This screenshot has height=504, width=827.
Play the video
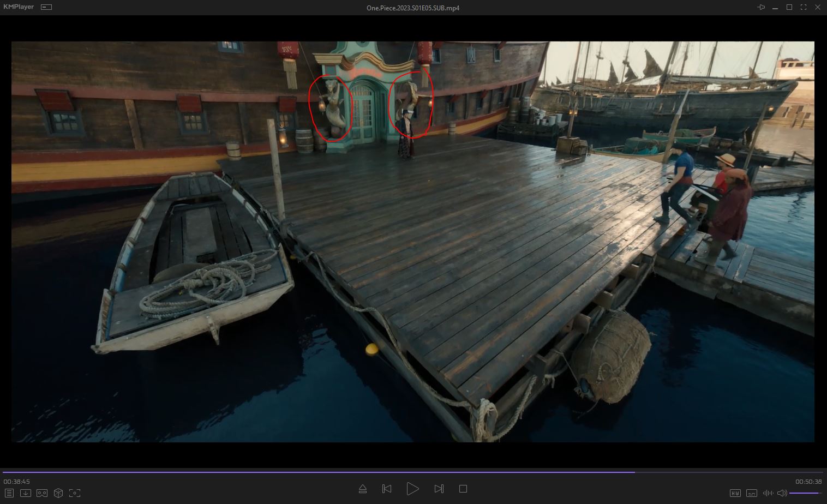point(412,489)
